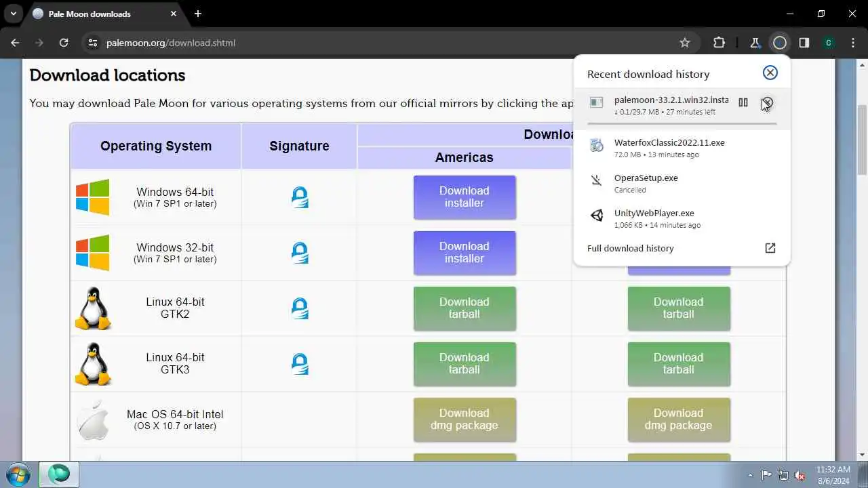
Task: Open the taskbar clock showing 11:32 AM
Action: tap(833, 474)
